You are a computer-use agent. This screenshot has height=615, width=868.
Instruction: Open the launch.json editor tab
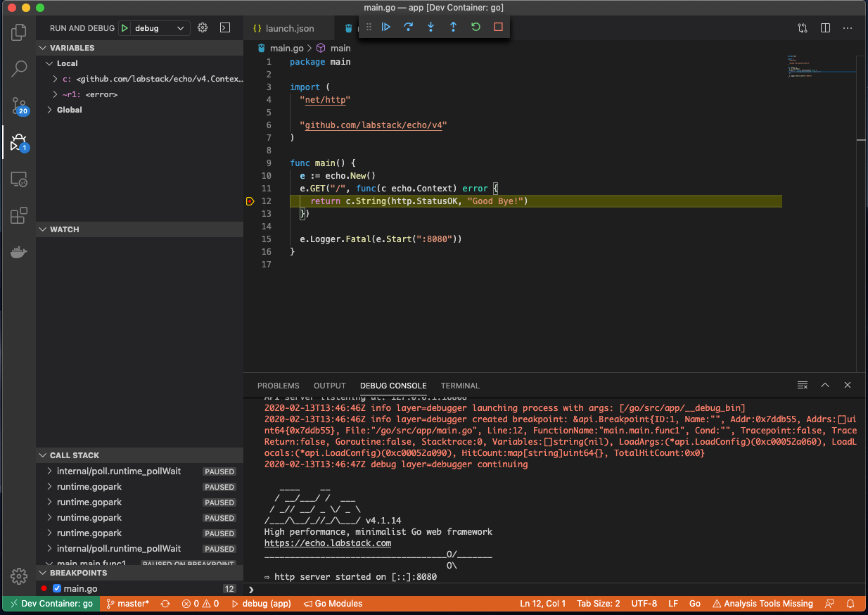289,28
